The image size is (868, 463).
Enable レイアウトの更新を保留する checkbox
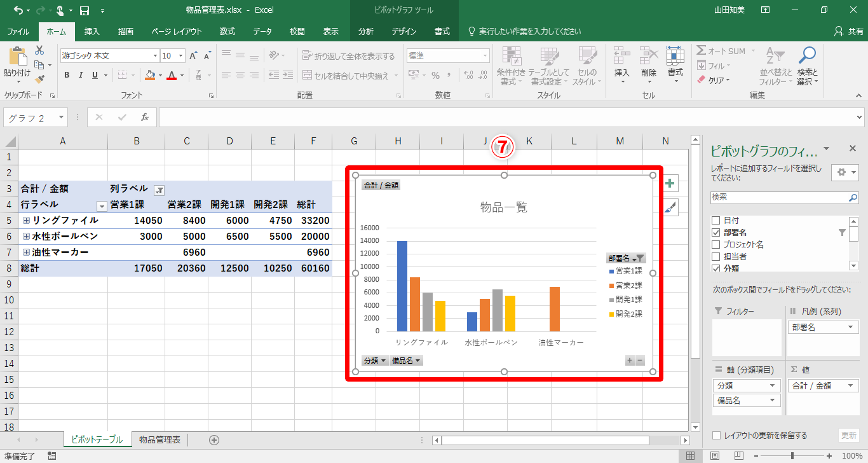point(717,436)
